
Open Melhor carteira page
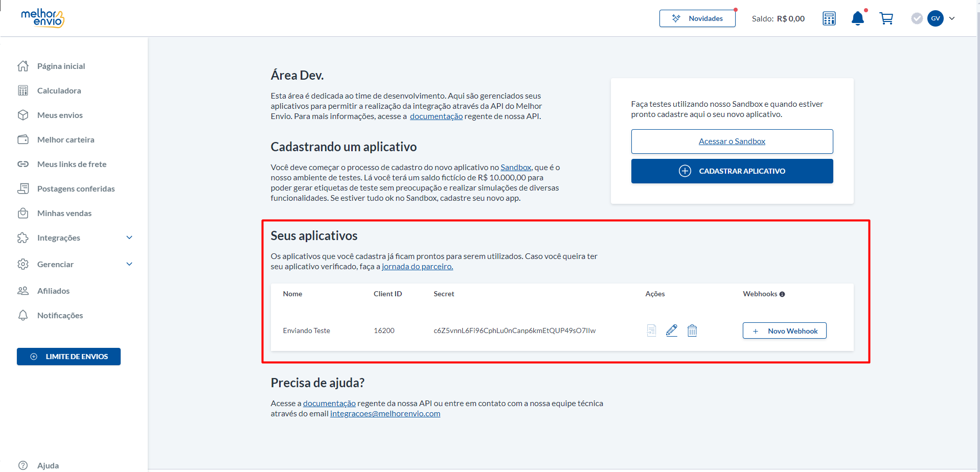click(x=65, y=139)
